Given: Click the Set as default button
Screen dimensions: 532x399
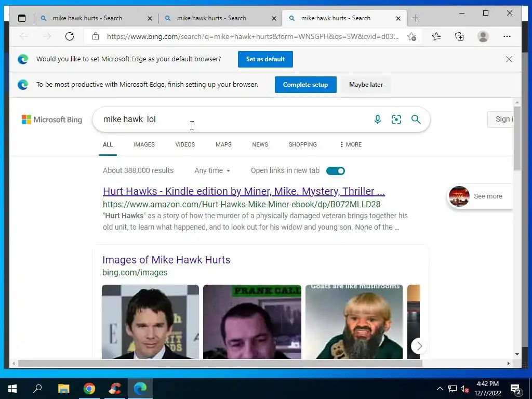Looking at the screenshot, I should point(265,59).
